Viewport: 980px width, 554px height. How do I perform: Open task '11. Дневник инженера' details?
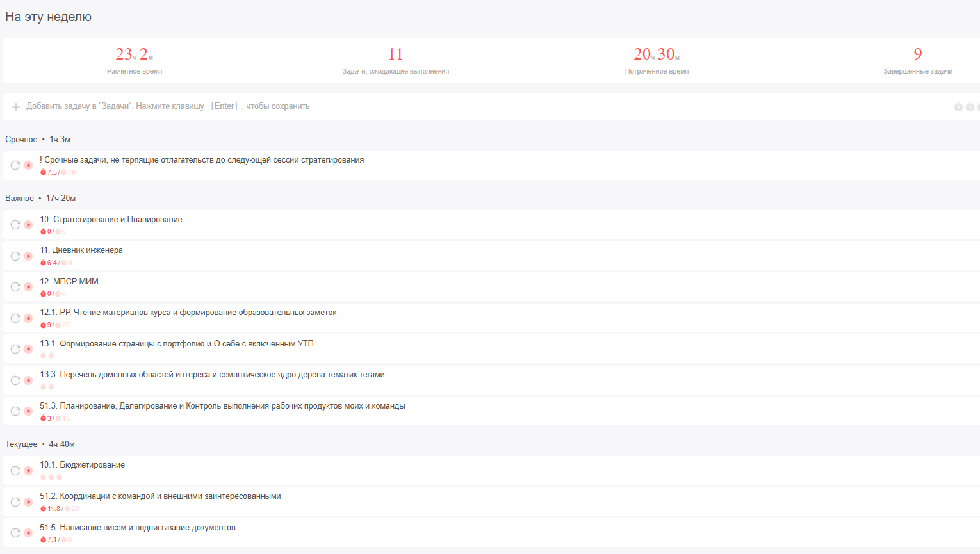(81, 250)
